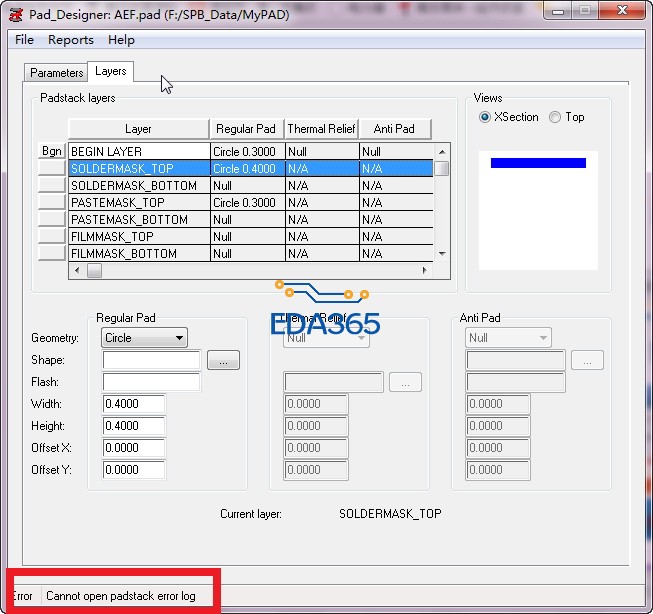Screen dimensions: 653x614
Task: Select the SOLDERMASK_TOP layer row
Action: [x=251, y=169]
